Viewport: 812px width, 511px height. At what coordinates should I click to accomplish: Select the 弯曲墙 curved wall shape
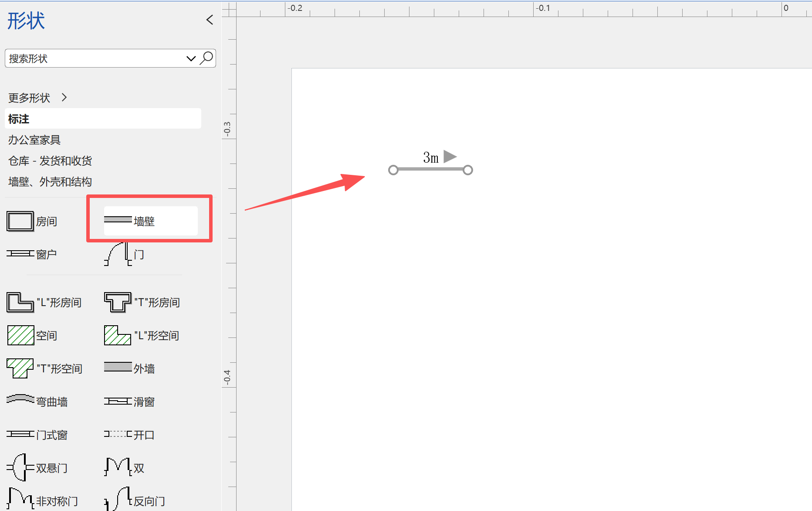click(37, 402)
